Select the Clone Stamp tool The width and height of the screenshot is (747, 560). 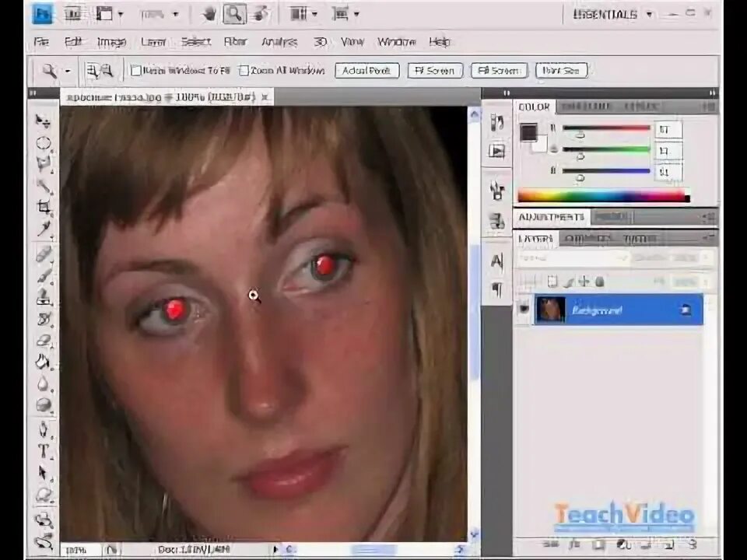44,297
